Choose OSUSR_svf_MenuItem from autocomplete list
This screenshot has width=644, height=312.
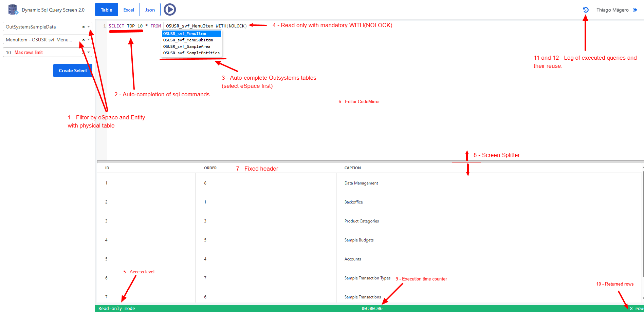pyautogui.click(x=191, y=34)
